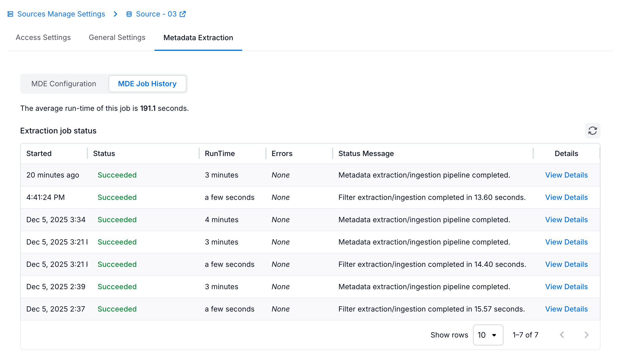
Task: Click the refresh extraction job status icon
Action: 592,131
